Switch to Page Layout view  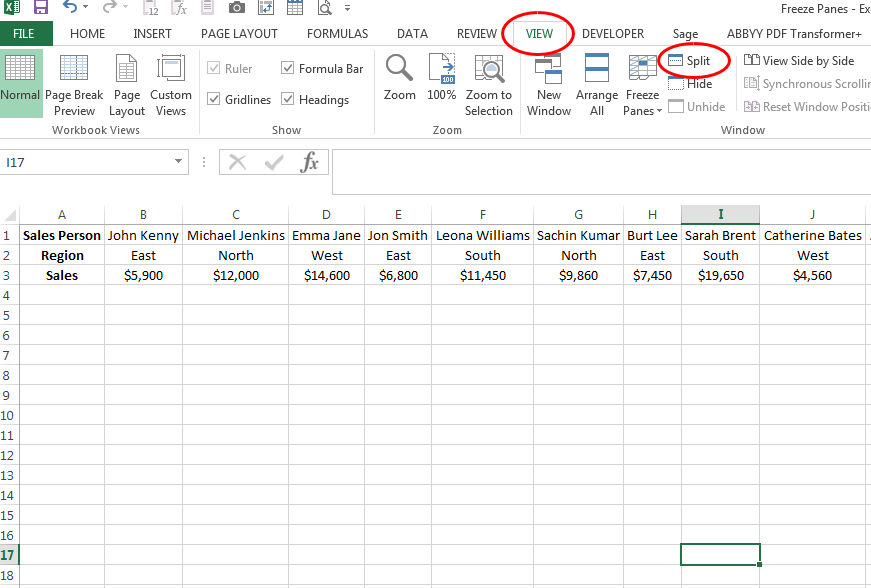[x=127, y=85]
